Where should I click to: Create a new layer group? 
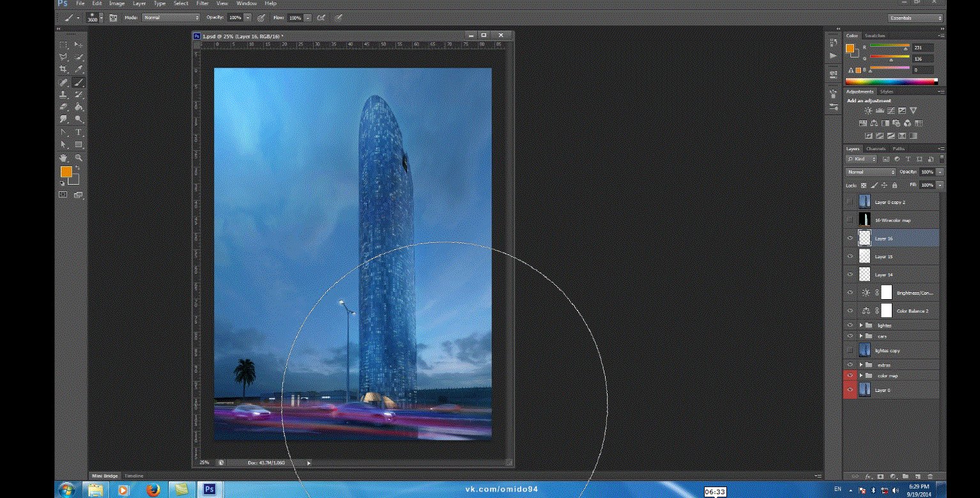905,476
